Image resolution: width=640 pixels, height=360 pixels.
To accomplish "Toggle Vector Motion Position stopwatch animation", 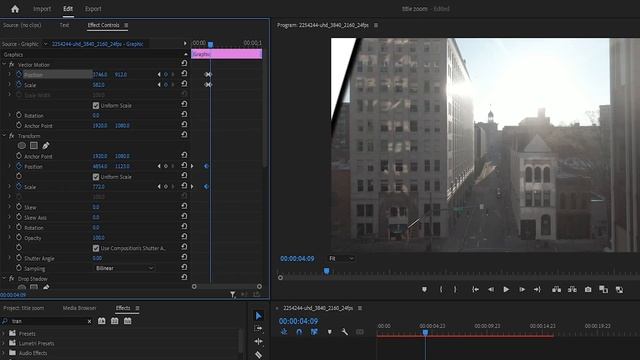I will point(19,74).
